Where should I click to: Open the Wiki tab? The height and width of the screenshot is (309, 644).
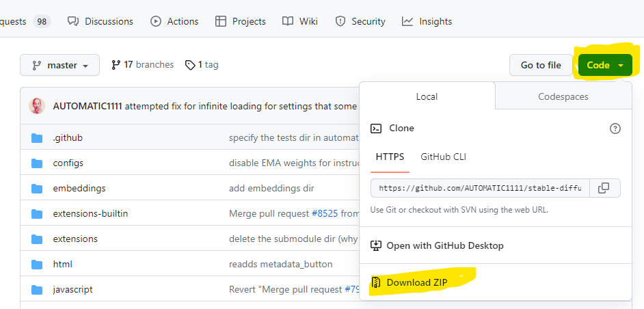tap(300, 21)
